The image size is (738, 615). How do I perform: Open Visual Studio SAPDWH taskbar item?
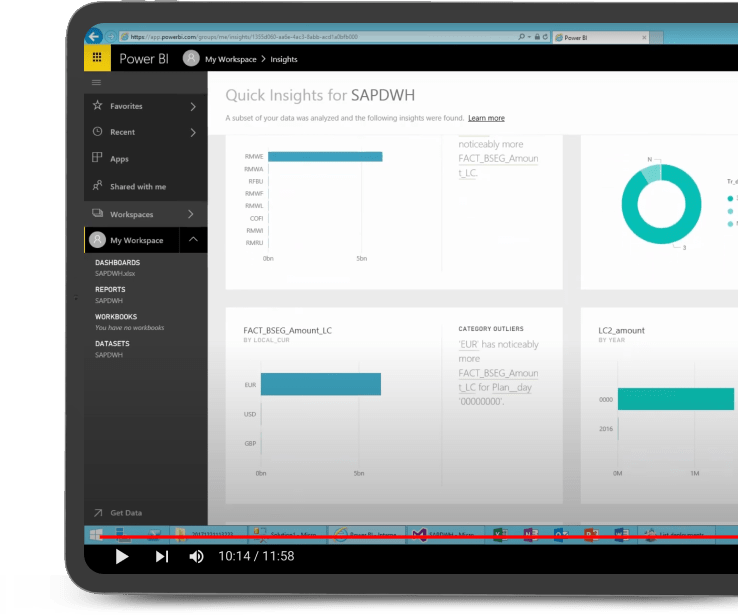444,535
